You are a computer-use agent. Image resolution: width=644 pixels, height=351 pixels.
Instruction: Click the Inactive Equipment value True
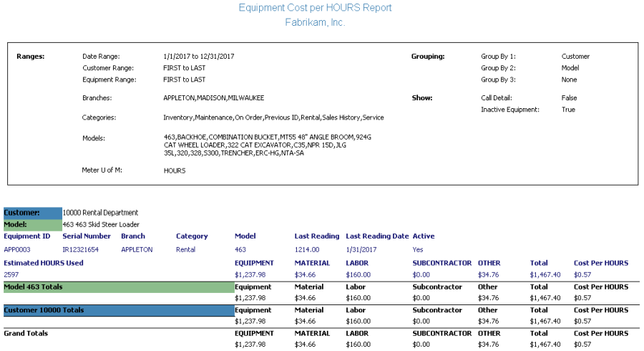pos(568,110)
